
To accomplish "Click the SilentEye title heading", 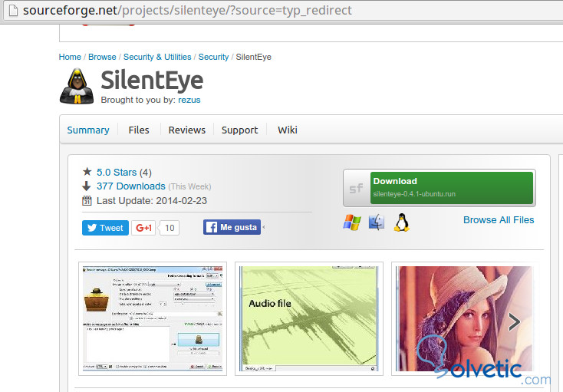I will (152, 80).
